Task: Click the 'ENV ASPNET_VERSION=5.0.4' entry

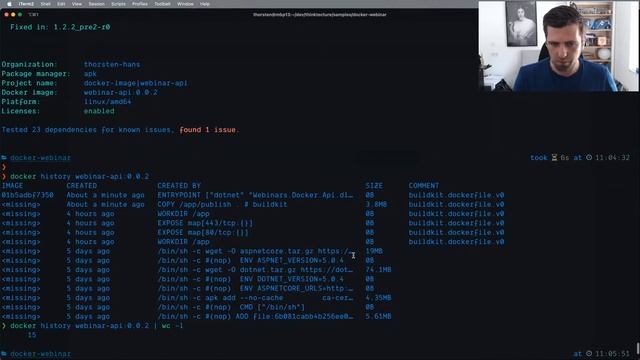Action: [x=251, y=260]
